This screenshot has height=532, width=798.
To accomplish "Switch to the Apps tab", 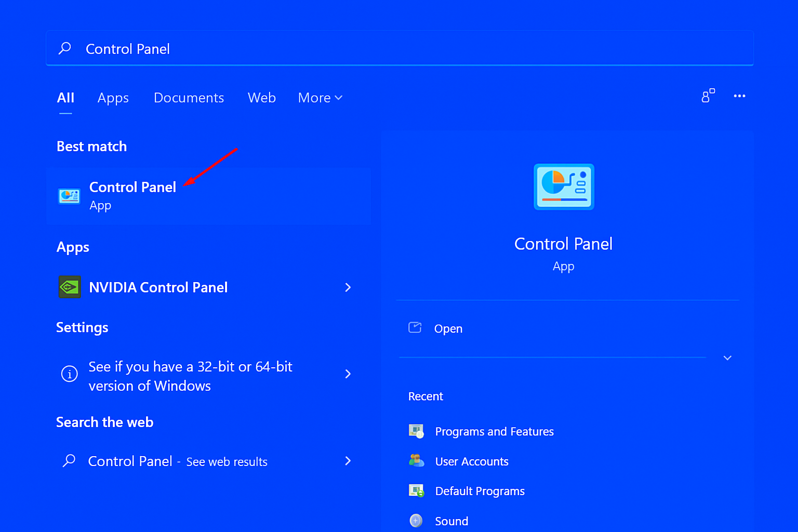I will click(x=113, y=98).
